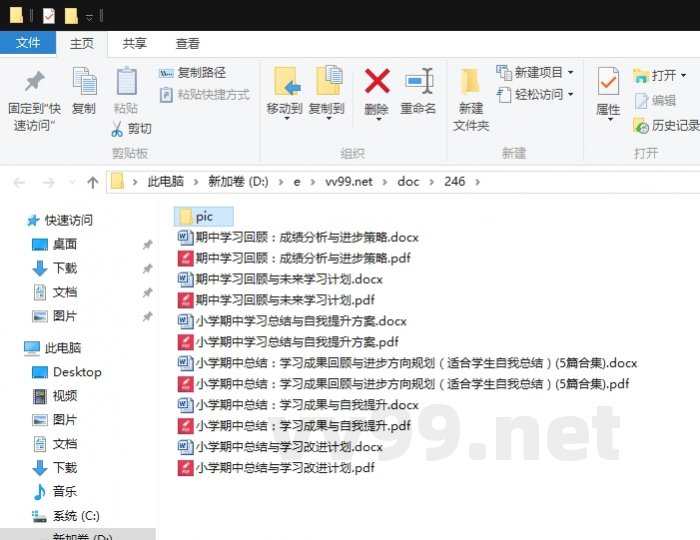
Task: Expand chevron after 246 in address bar
Action: coord(478,182)
